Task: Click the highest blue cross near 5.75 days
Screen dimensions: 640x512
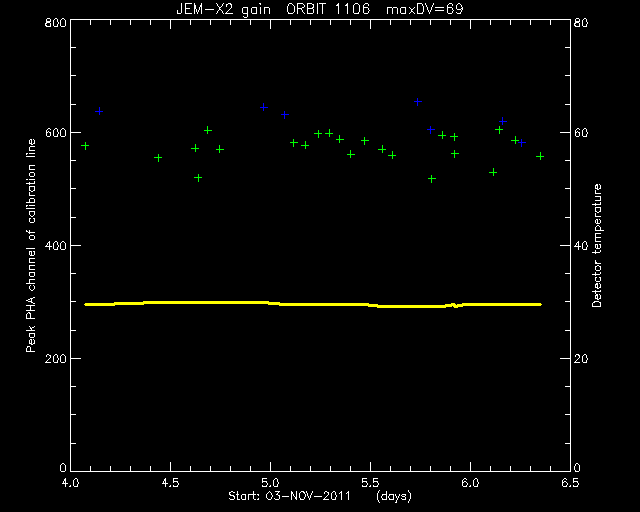Action: tap(418, 102)
